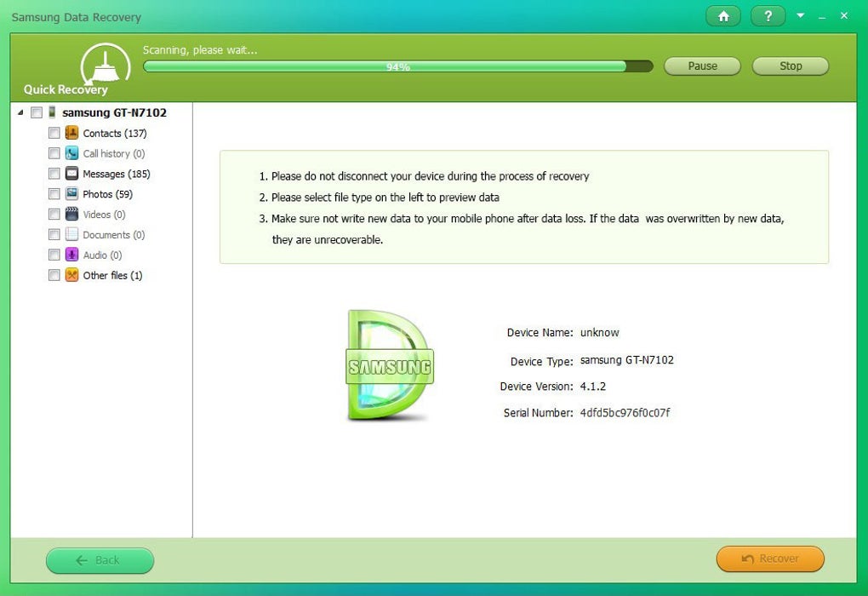Minimize the Samsung Data Recovery window
The width and height of the screenshot is (868, 596).
[822, 17]
